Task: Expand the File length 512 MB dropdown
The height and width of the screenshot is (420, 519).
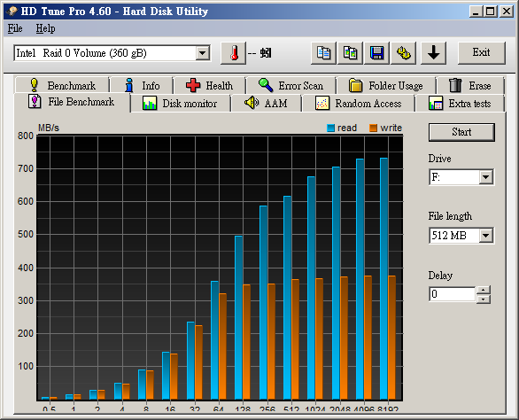Action: (x=485, y=236)
